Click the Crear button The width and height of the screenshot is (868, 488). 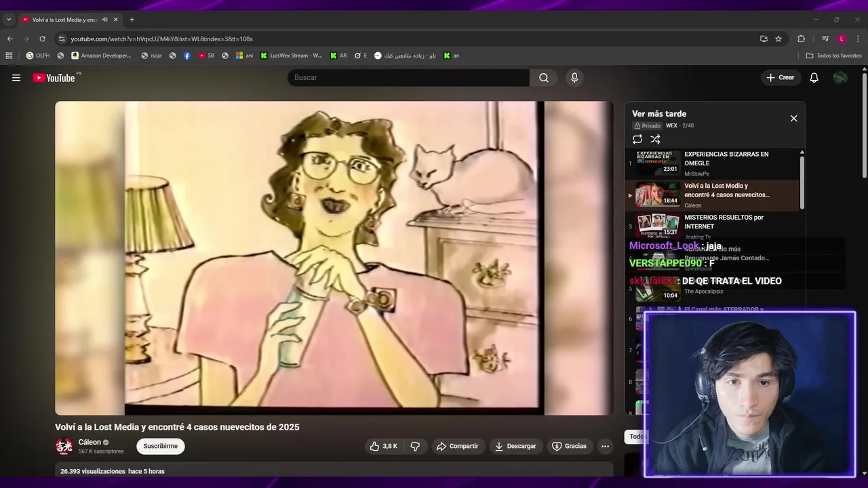(x=780, y=78)
